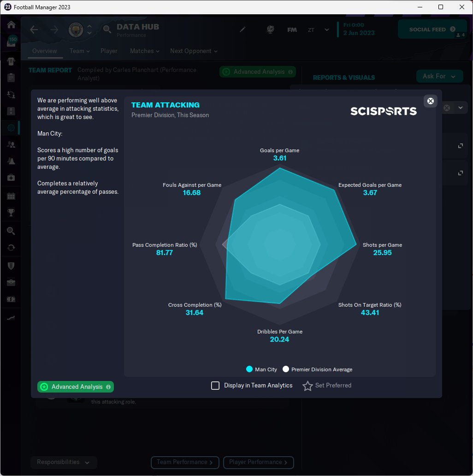Open the Schedule calendar sidebar icon

pos(11,196)
